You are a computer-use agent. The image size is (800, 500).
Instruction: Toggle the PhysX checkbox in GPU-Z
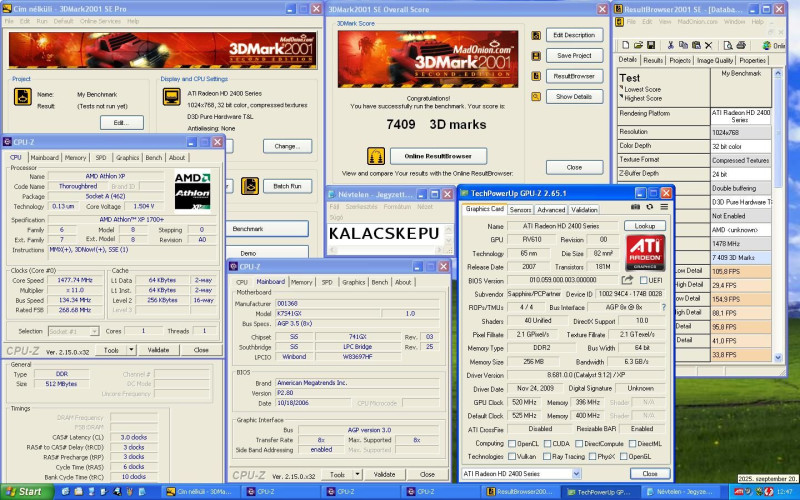pos(592,457)
